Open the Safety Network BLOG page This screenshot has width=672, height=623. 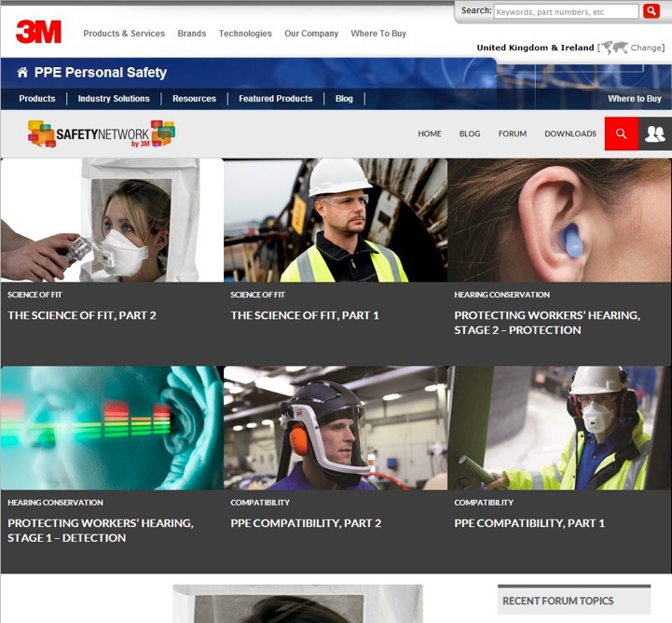coord(470,133)
